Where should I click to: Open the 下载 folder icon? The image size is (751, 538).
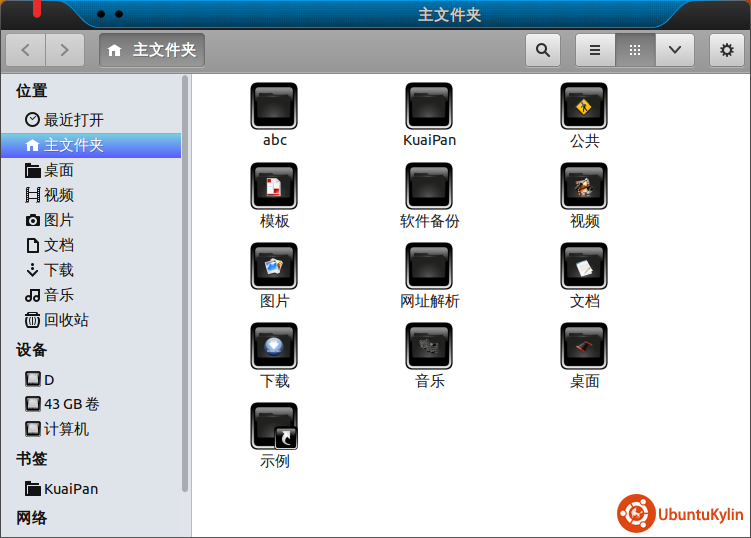point(274,347)
